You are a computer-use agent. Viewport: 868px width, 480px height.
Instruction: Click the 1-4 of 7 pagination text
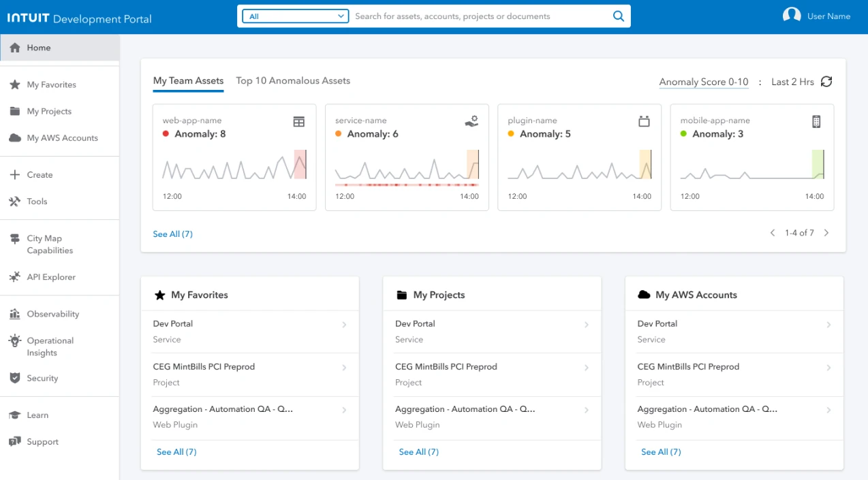(x=799, y=233)
